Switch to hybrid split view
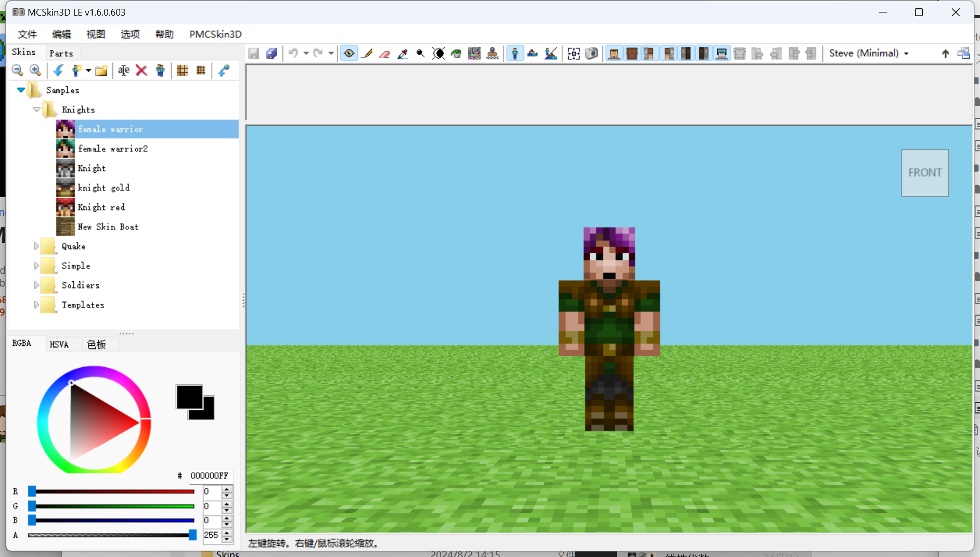Screen dimensions: 980x557 point(551,53)
